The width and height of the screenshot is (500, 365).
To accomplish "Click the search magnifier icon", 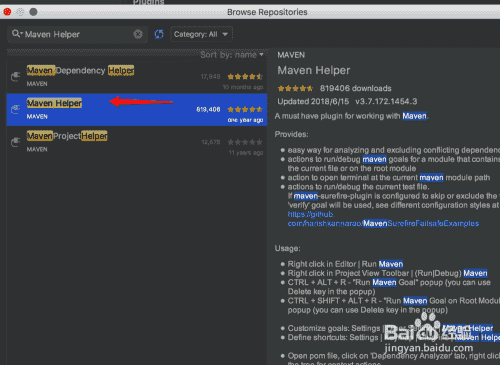I will coord(16,34).
